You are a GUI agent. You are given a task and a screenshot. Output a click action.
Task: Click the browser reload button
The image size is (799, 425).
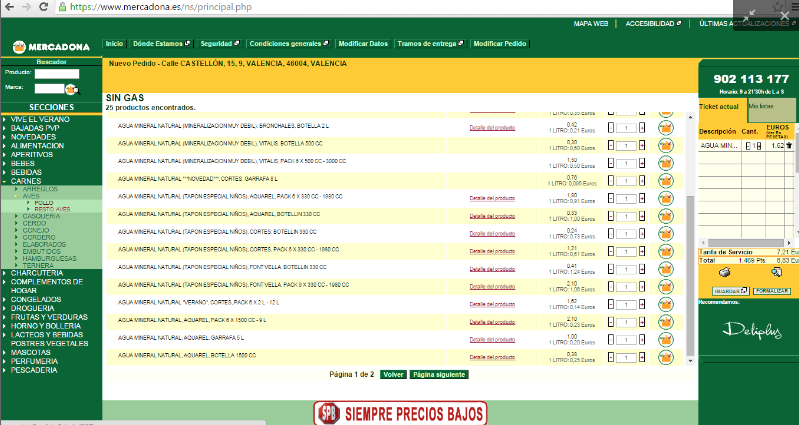[44, 7]
